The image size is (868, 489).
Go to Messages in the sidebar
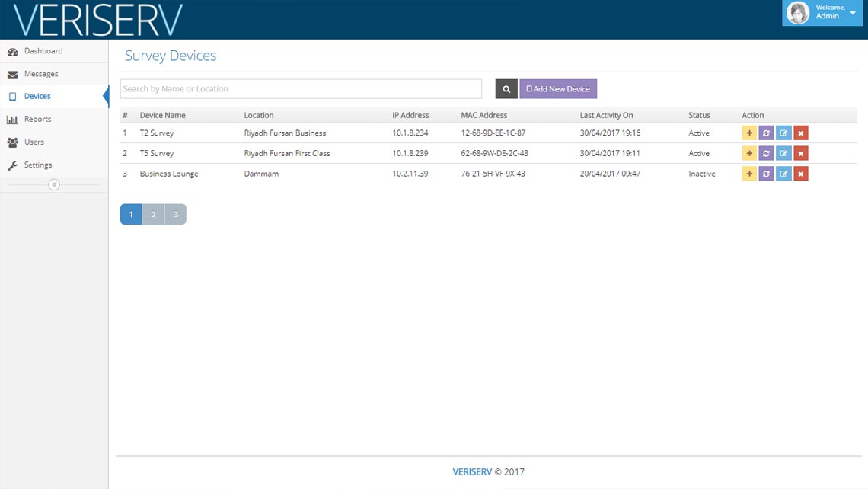point(41,74)
